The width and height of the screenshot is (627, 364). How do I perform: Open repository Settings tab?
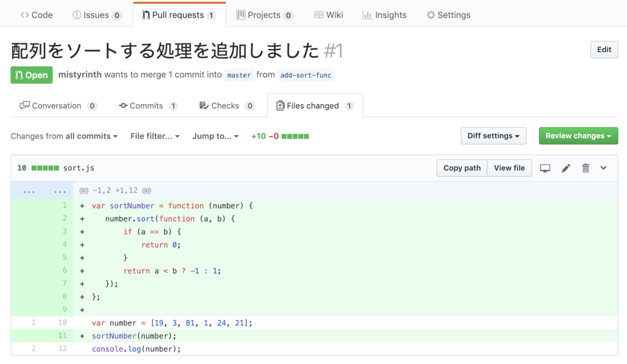pyautogui.click(x=448, y=15)
